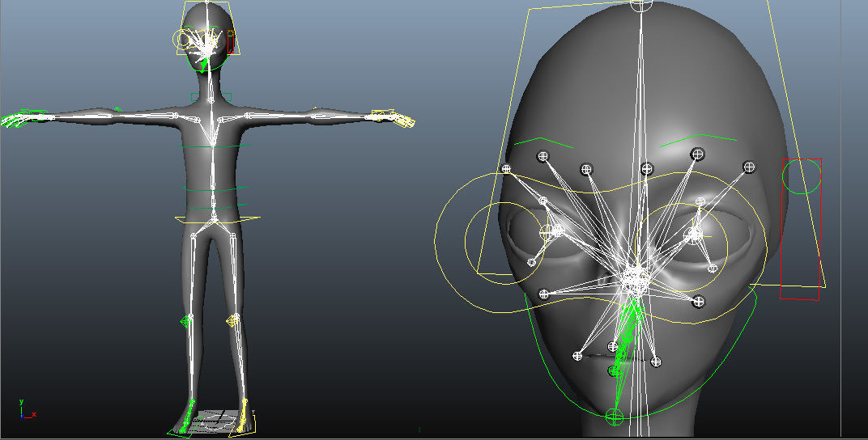Pick the yellow diamond knee control on the full-body figure

[232, 320]
